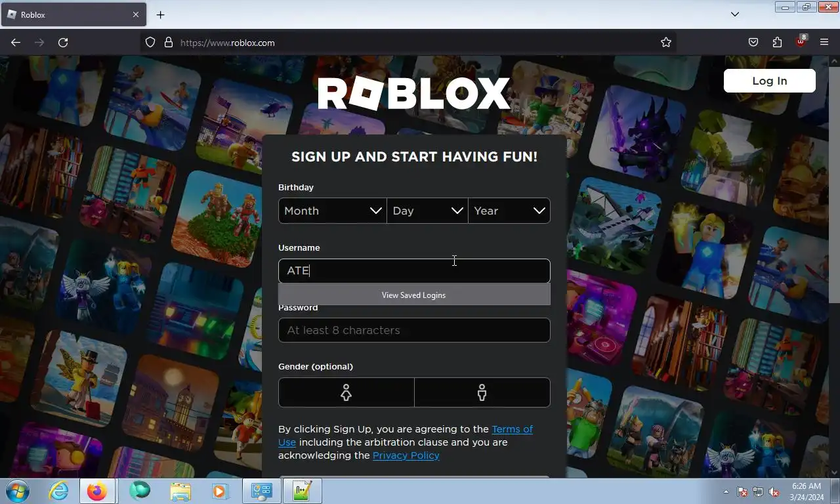Viewport: 840px width, 504px height.
Task: Click the Sign Up heading text
Action: (x=414, y=157)
